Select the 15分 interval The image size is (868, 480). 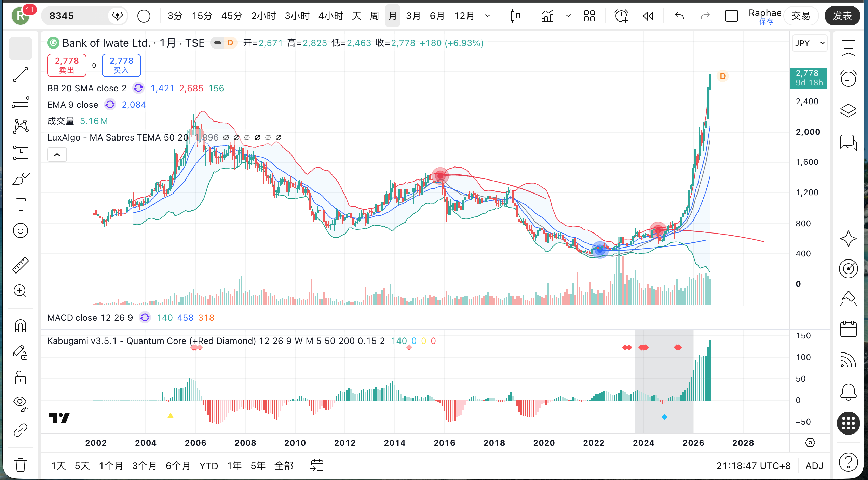click(x=202, y=16)
